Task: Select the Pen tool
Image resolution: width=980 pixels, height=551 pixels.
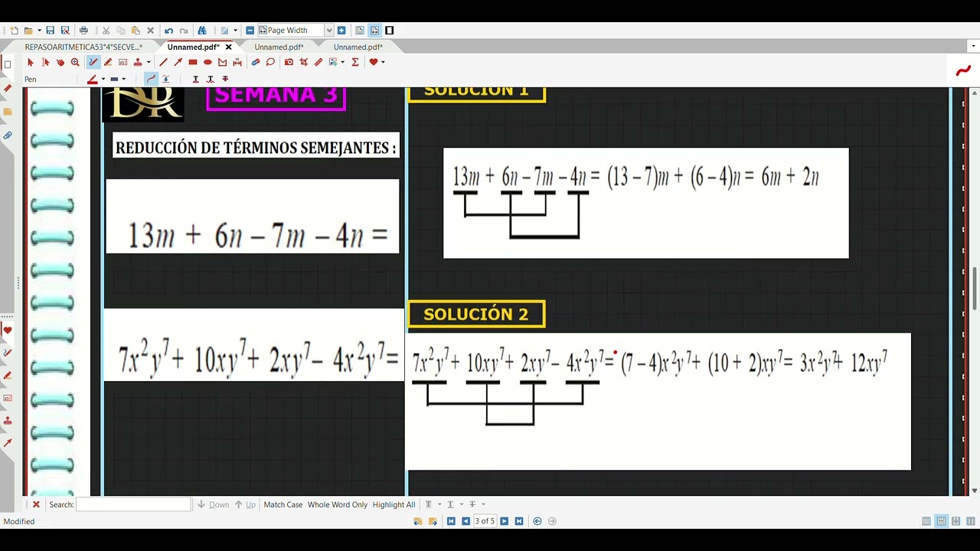Action: pos(93,63)
